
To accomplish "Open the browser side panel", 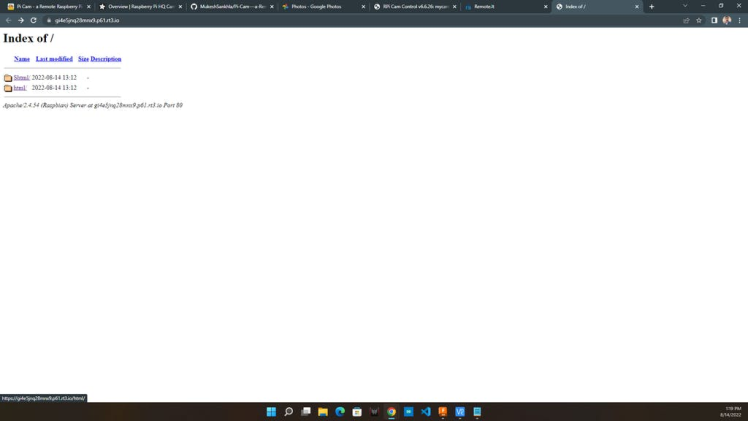I will pos(714,21).
